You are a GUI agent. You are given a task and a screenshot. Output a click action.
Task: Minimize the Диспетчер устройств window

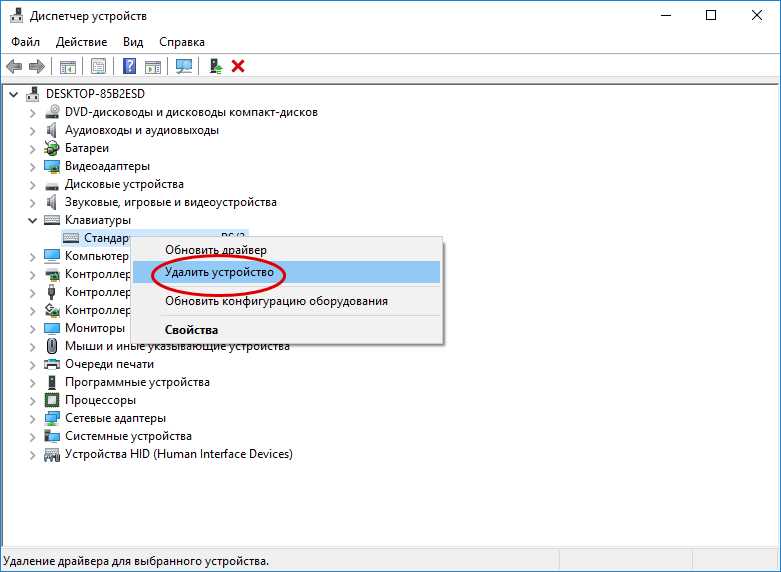[666, 15]
